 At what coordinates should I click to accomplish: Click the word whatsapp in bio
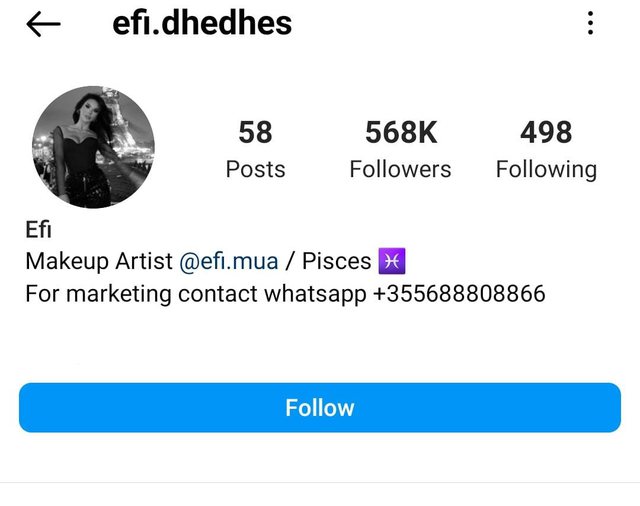315,295
